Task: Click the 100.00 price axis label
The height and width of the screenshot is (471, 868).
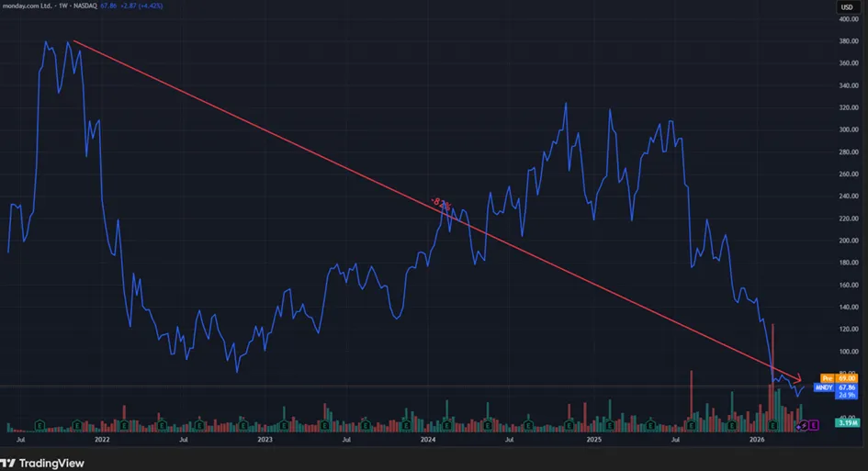Action: pos(849,352)
